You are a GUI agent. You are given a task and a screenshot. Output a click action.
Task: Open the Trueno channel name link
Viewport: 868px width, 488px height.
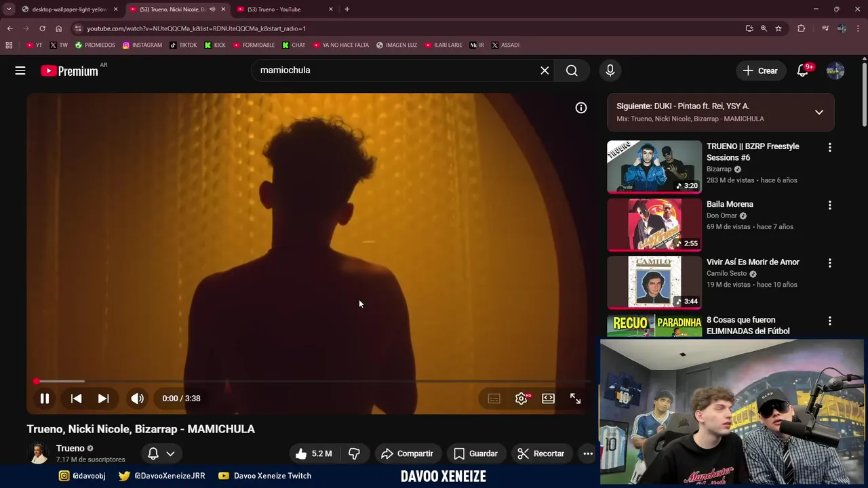71,448
